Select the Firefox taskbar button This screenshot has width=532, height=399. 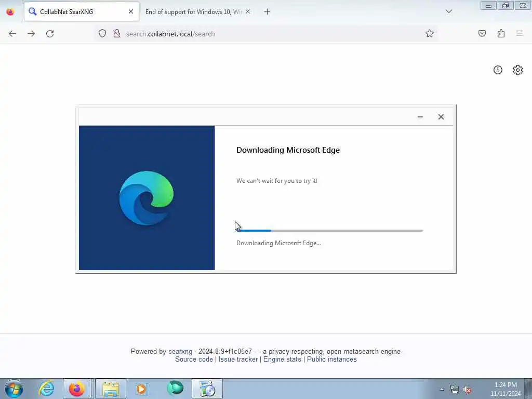tap(77, 389)
